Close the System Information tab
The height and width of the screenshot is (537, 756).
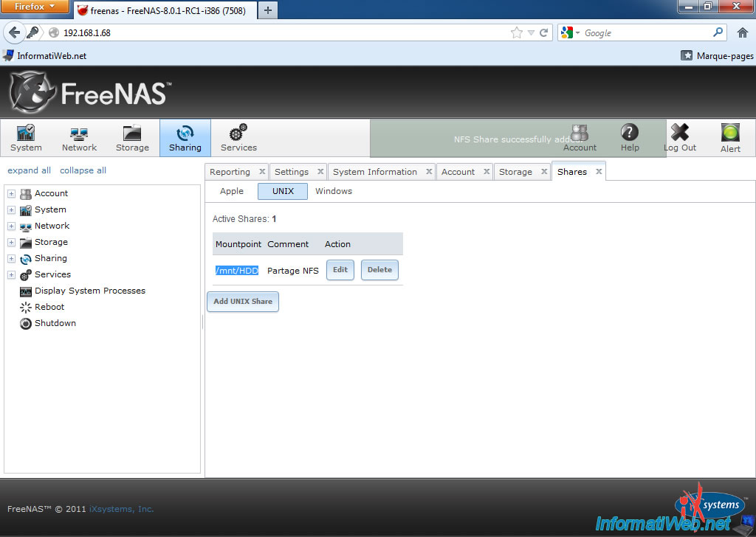429,171
